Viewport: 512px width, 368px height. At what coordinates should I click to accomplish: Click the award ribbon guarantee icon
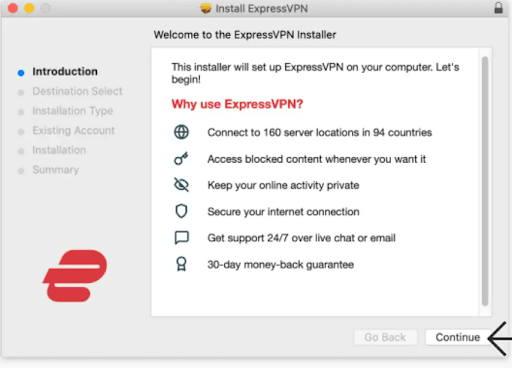pos(181,264)
